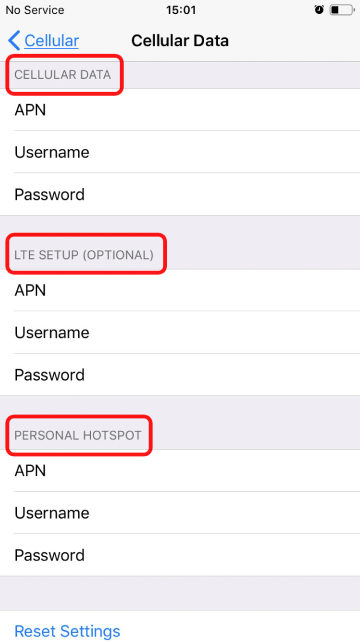Tap the PERSONAL HOTSPOT section header
Image resolution: width=360 pixels, height=642 pixels.
(78, 435)
